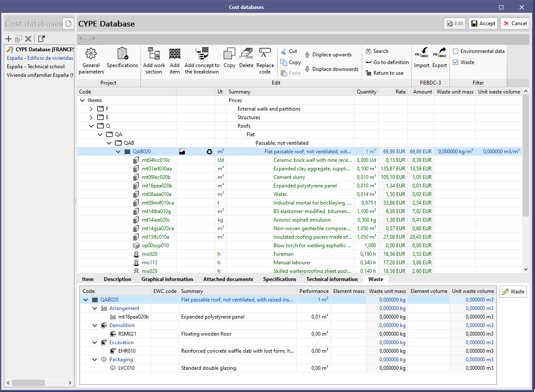The height and width of the screenshot is (392, 535).
Task: Collapse the Excavation waste group
Action: click(94, 342)
